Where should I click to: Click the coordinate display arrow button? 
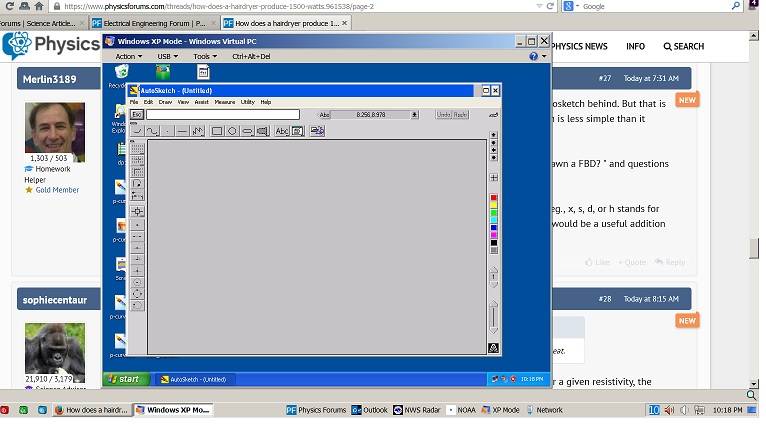coord(414,115)
